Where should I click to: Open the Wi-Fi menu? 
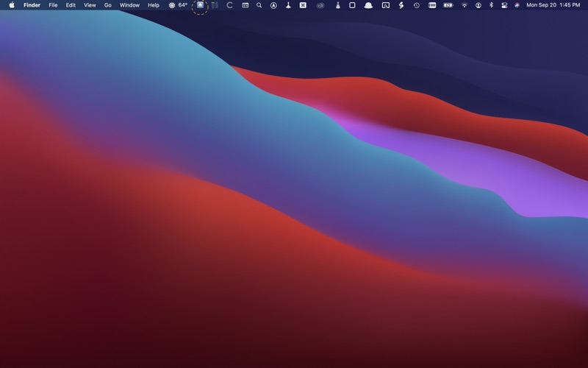465,5
